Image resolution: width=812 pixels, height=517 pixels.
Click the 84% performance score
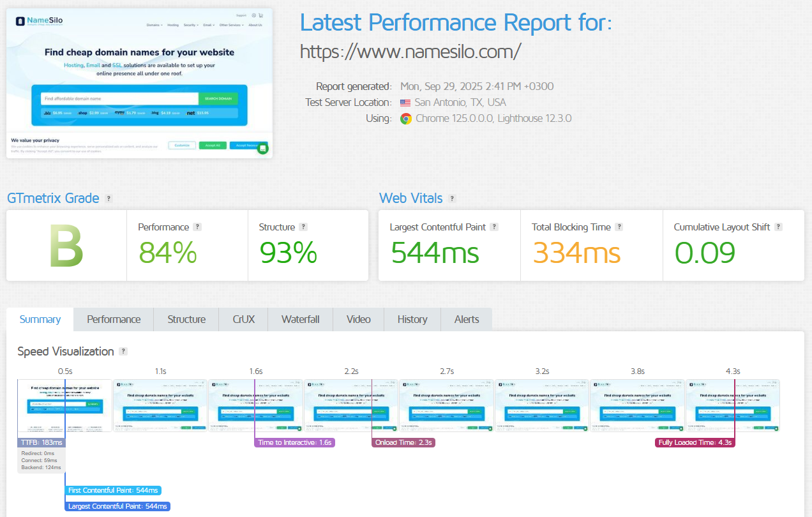click(x=168, y=253)
